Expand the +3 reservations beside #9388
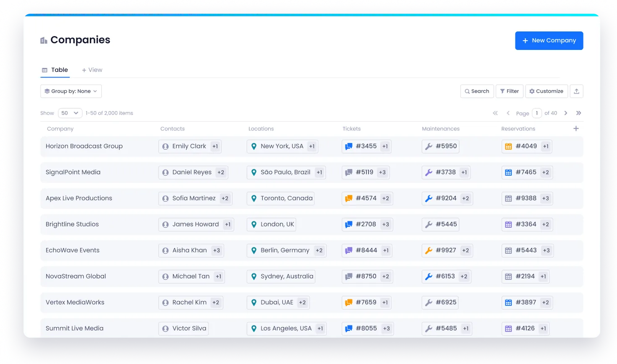Viewport: 617px width, 364px height. [546, 198]
